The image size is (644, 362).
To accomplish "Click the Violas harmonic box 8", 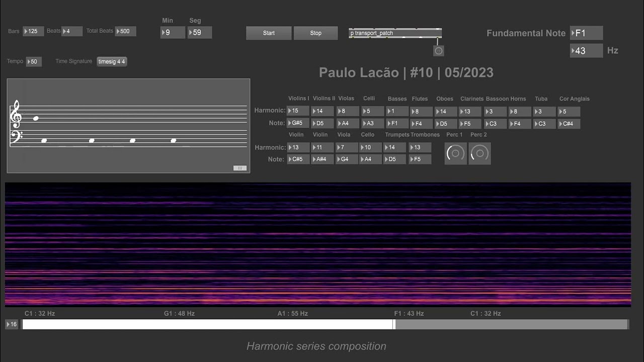I will [348, 111].
